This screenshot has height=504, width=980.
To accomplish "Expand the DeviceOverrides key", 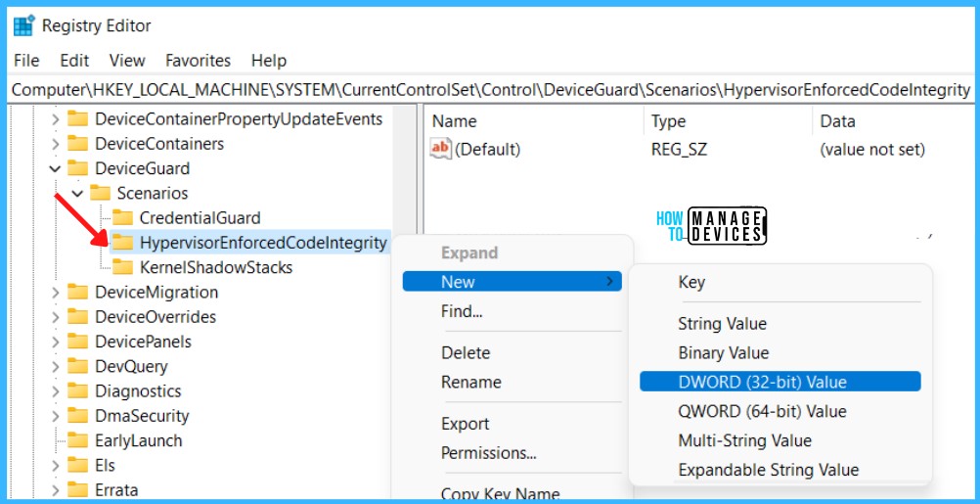I will pos(56,317).
